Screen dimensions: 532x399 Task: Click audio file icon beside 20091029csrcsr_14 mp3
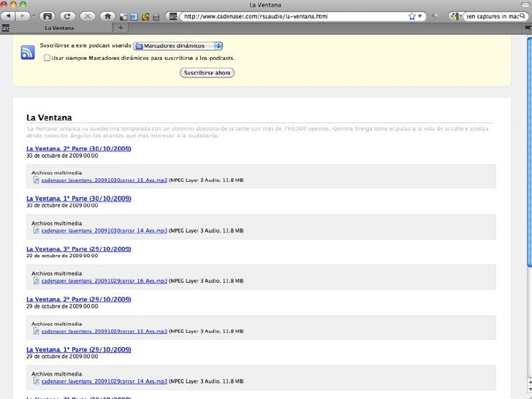click(x=37, y=381)
